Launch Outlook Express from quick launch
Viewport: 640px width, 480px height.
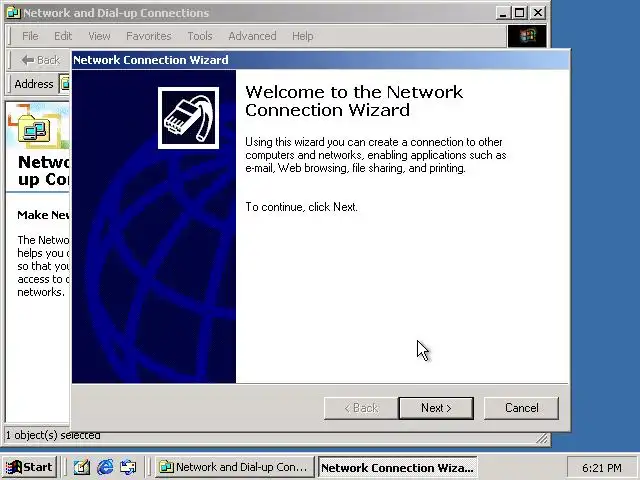(x=128, y=467)
